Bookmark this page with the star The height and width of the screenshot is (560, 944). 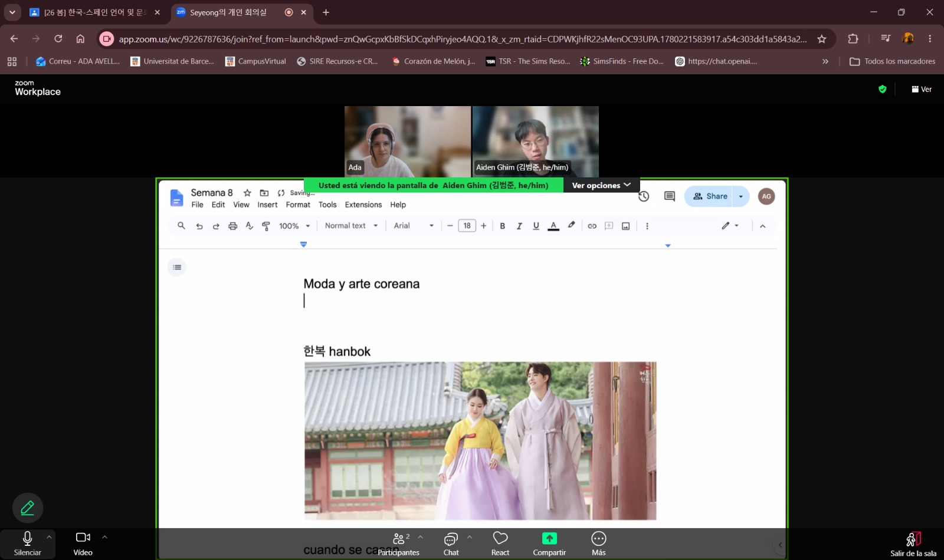pos(822,39)
